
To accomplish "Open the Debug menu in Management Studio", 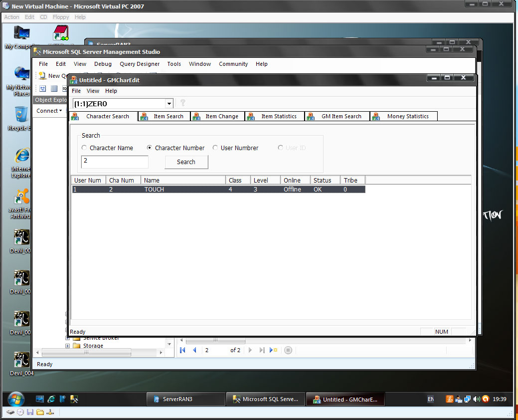I will [103, 64].
